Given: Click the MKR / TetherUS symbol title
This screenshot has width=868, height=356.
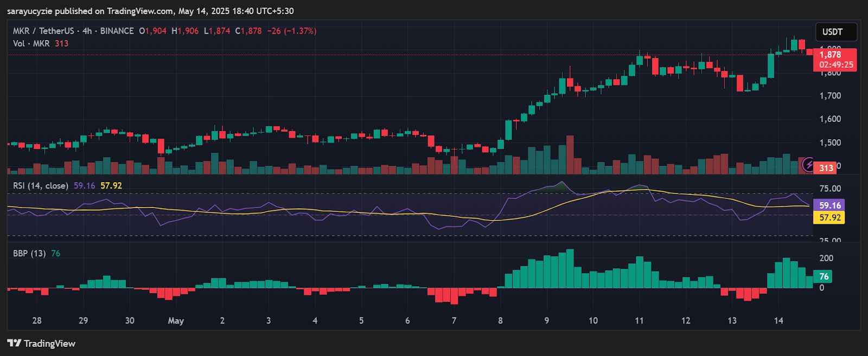Looking at the screenshot, I should (x=43, y=31).
